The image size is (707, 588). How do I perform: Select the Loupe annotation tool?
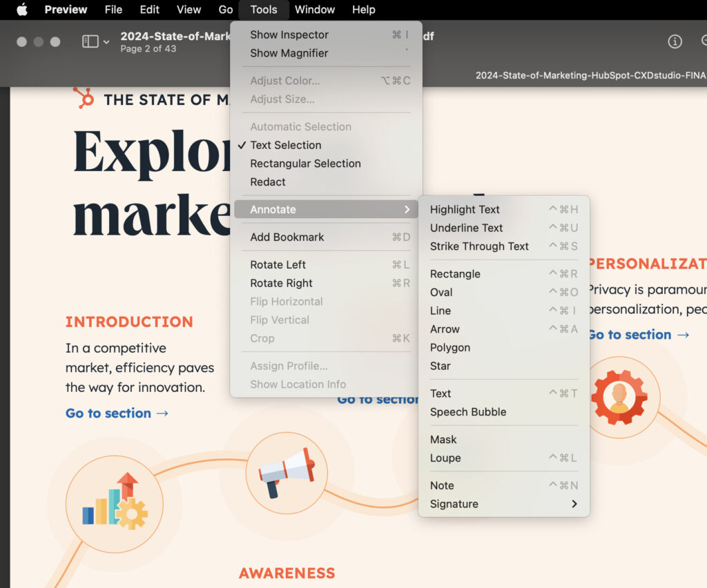pos(445,458)
